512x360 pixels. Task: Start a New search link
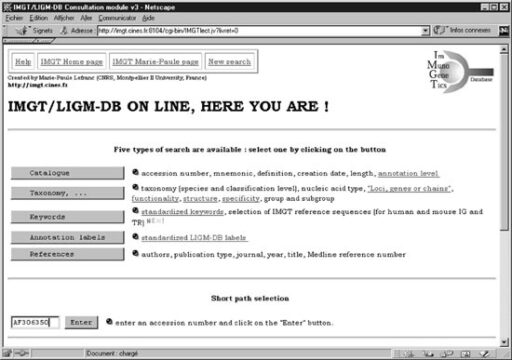tap(229, 62)
